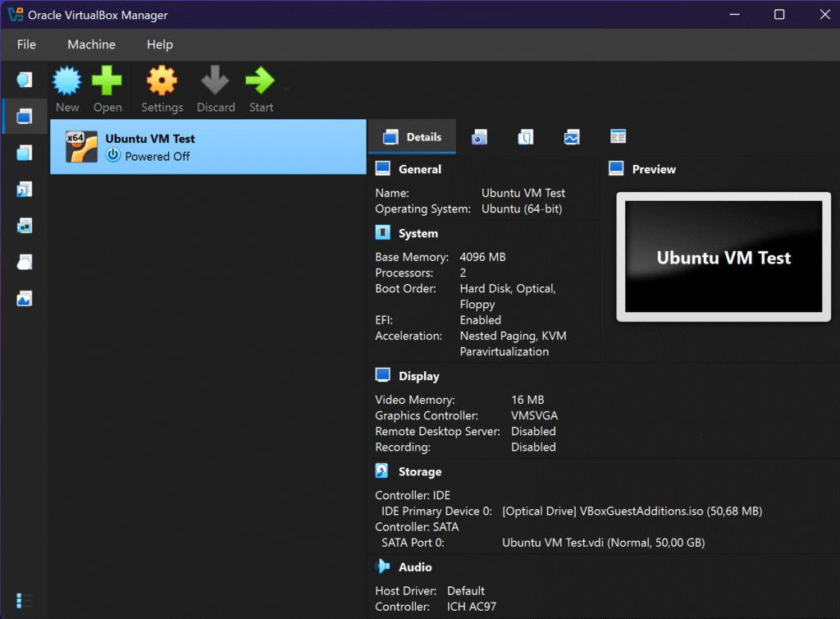Open the Help menu
This screenshot has width=840, height=619.
[160, 44]
